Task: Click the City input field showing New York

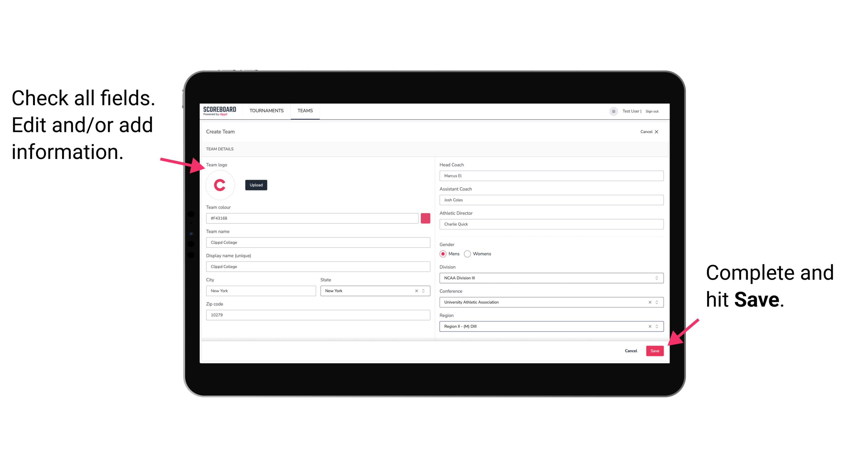Action: coord(260,290)
